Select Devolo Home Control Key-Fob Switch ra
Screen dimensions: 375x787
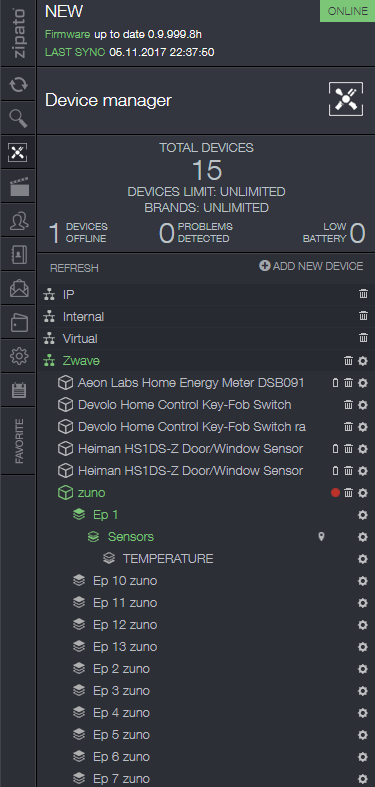point(192,427)
